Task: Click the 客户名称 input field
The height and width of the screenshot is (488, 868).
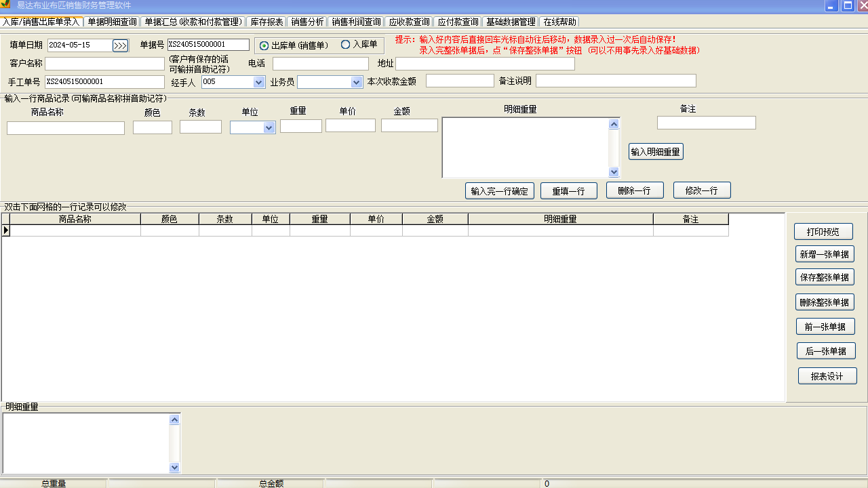Action: (104, 64)
